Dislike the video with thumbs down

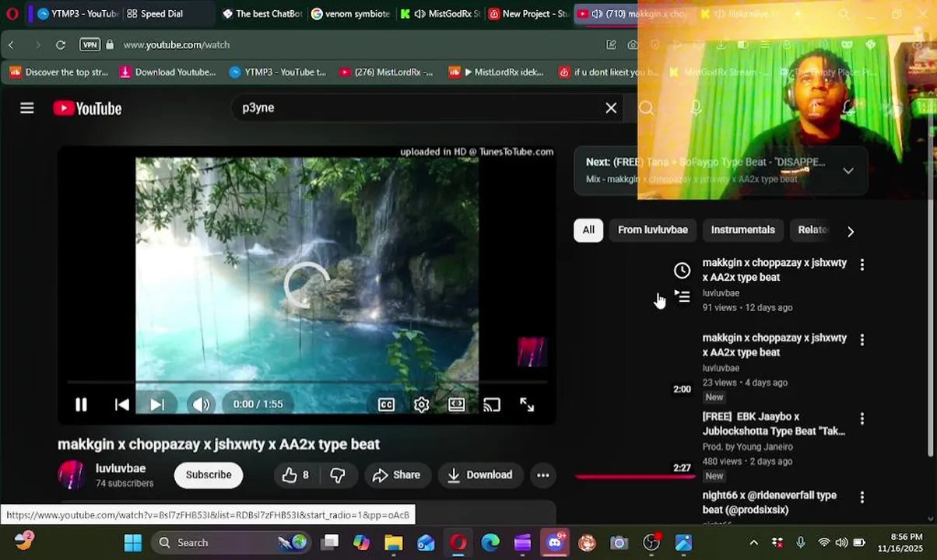(338, 475)
